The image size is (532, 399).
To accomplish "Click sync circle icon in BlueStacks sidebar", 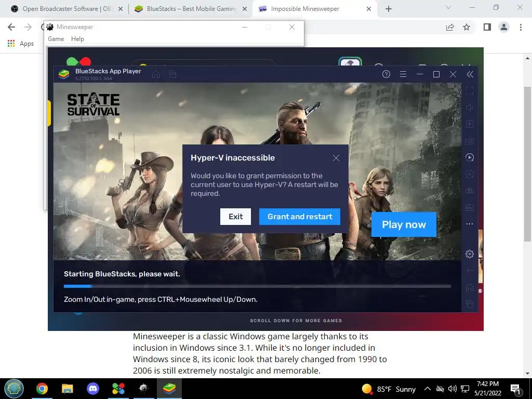I will point(470,174).
